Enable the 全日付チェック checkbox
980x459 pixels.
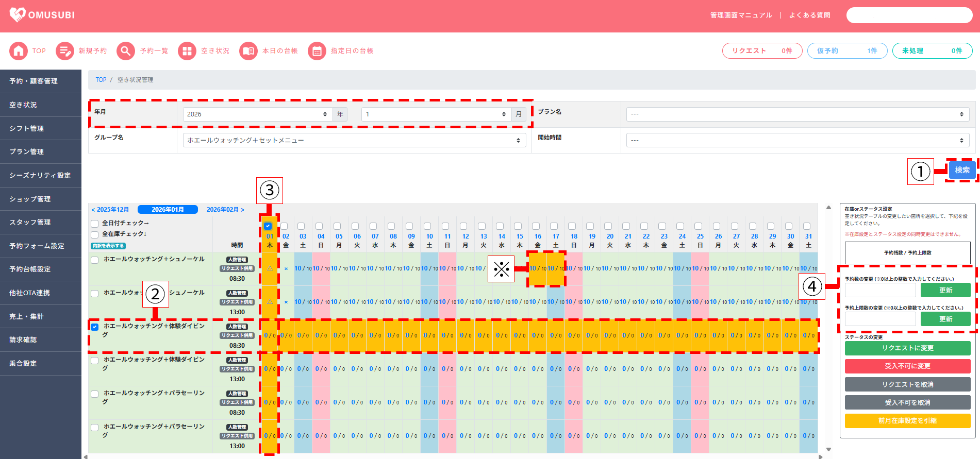point(95,224)
